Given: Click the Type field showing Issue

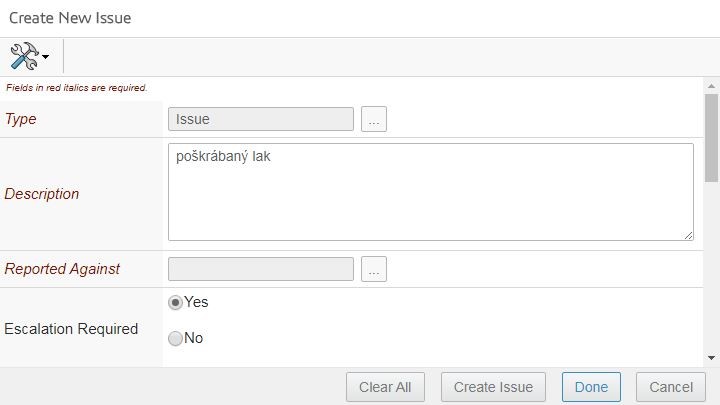Looking at the screenshot, I should [261, 119].
